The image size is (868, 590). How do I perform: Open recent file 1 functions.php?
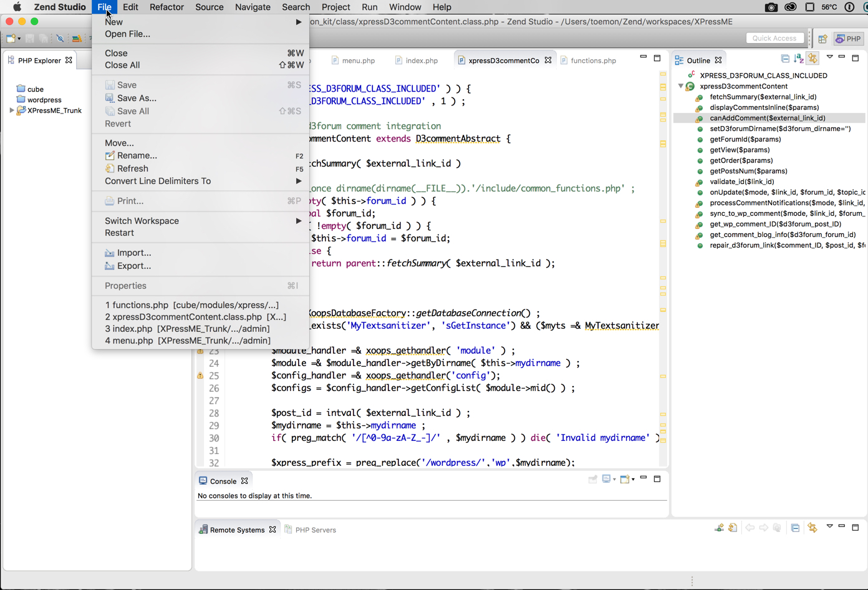200,305
